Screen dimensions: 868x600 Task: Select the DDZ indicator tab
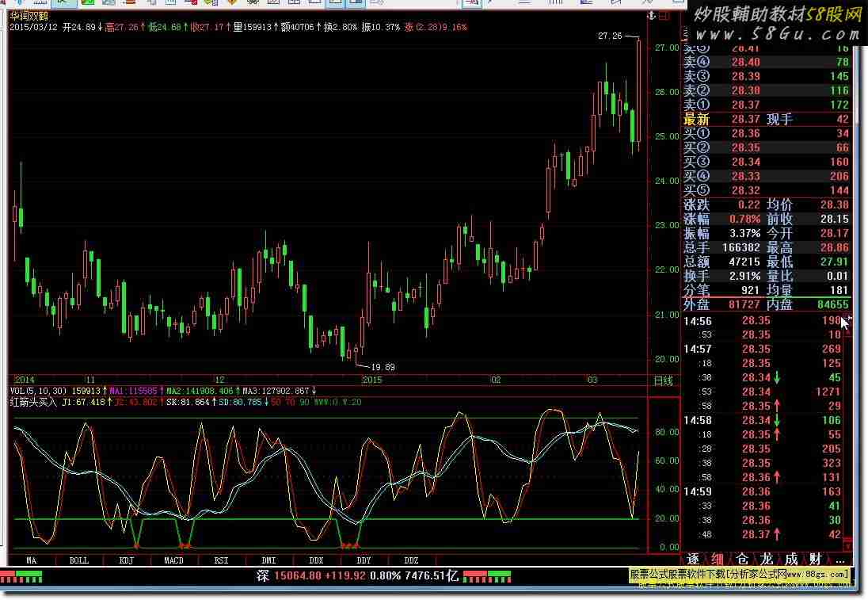pos(411,560)
